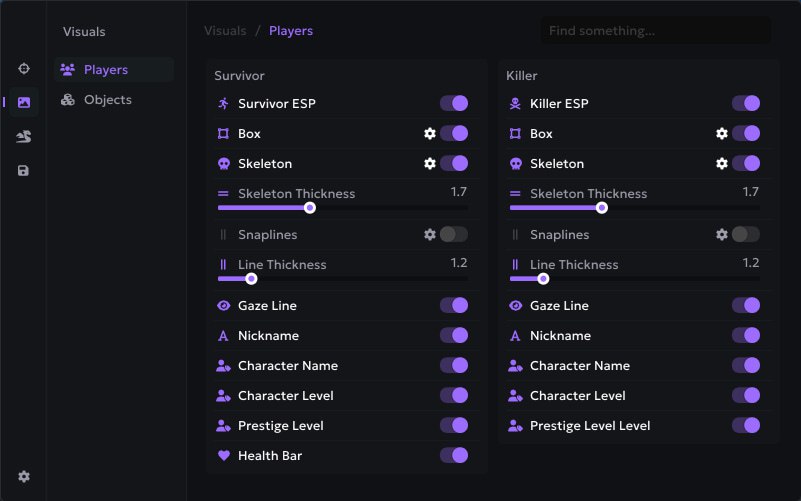Select the Players tab
The width and height of the screenshot is (801, 501).
[x=105, y=70]
